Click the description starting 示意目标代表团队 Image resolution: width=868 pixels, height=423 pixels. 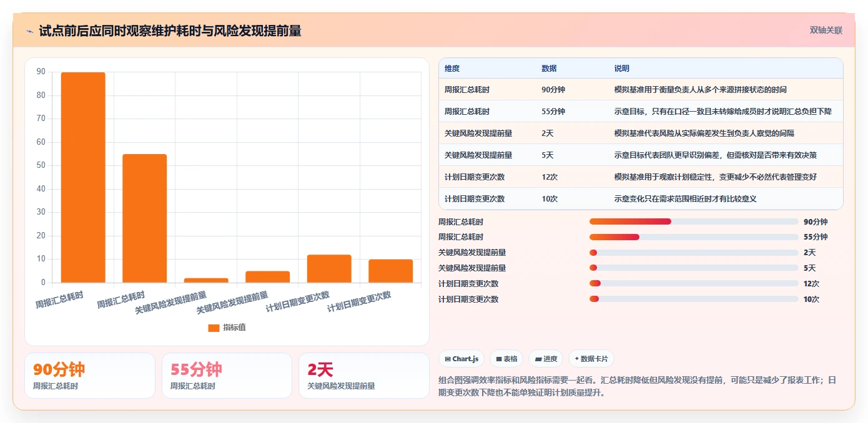[x=716, y=155]
